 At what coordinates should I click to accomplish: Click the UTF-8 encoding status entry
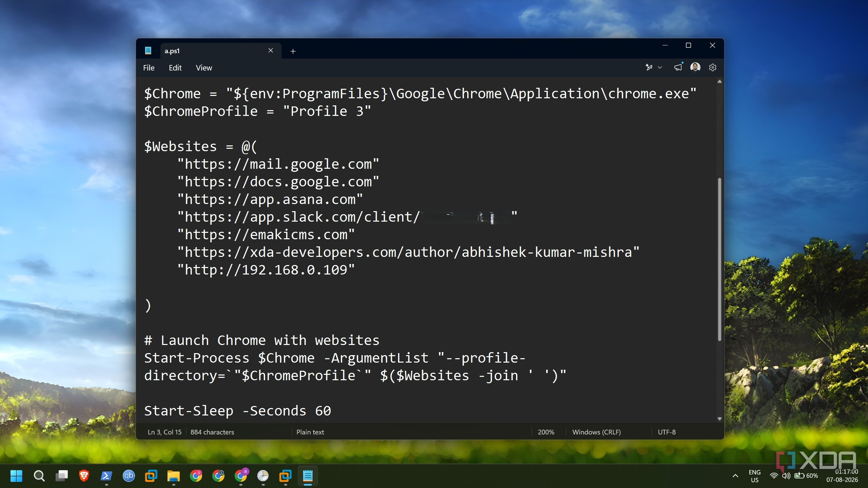pyautogui.click(x=667, y=432)
